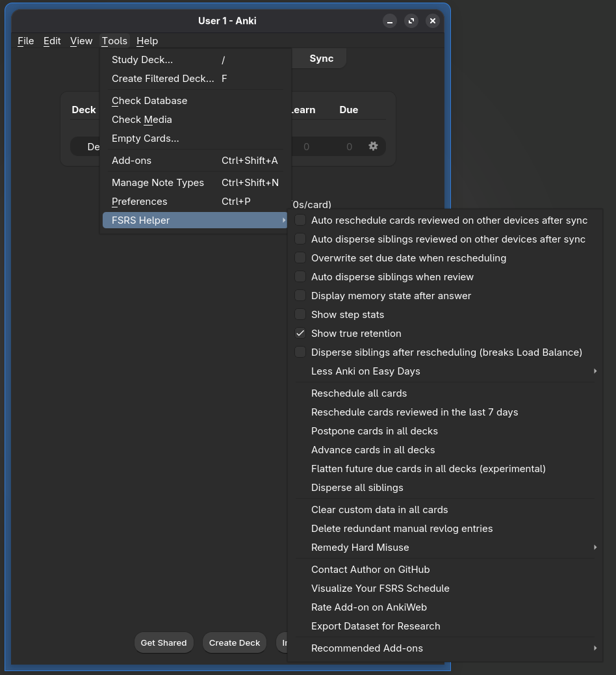The width and height of the screenshot is (616, 675).
Task: Toggle Auto disperse siblings when review
Action: click(300, 277)
